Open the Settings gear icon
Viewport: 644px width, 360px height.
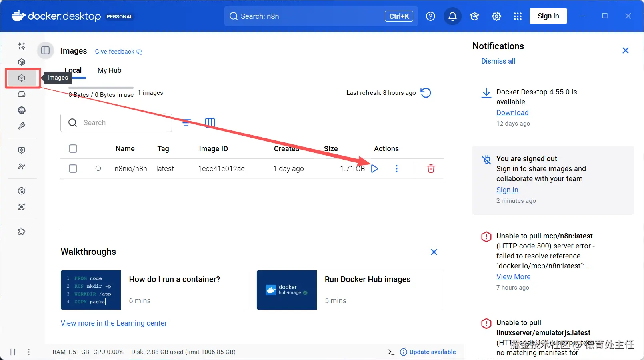[x=496, y=16]
